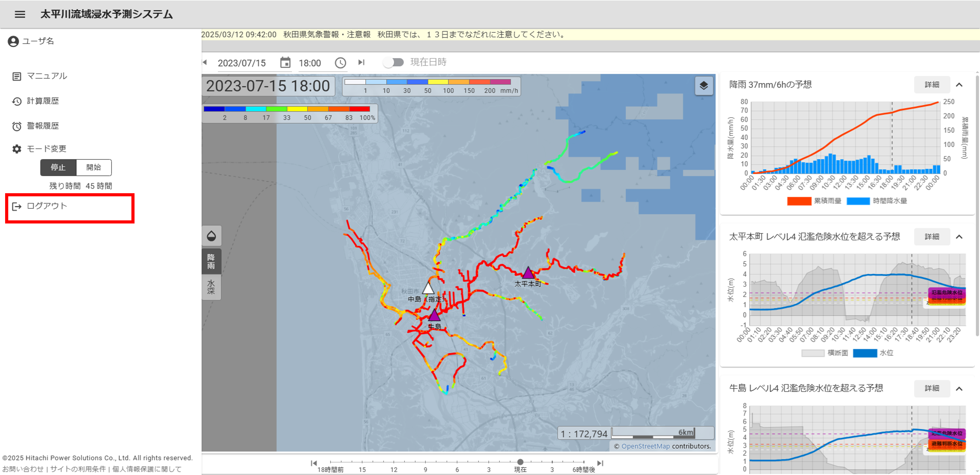Open 計算履歴 in the sidebar

point(43,101)
